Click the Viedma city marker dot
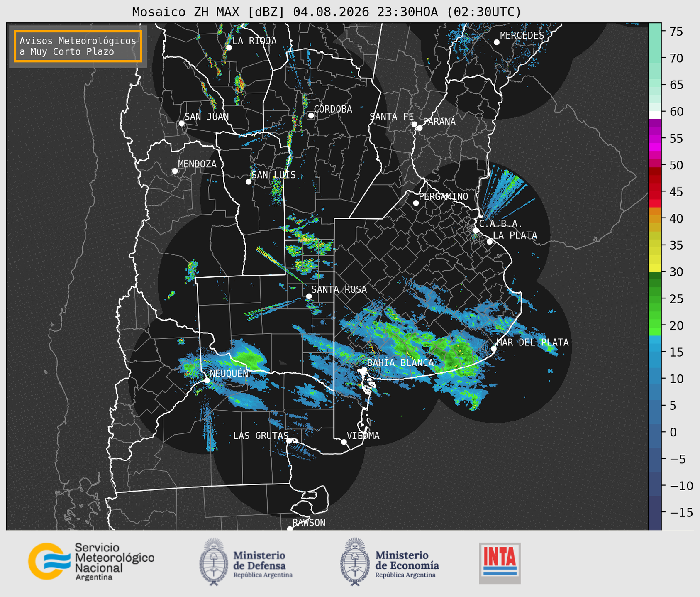Screen dimensions: 700x597 pos(344,442)
